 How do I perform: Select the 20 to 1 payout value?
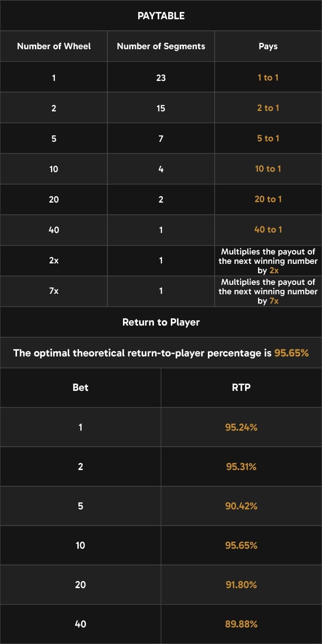[x=268, y=199]
